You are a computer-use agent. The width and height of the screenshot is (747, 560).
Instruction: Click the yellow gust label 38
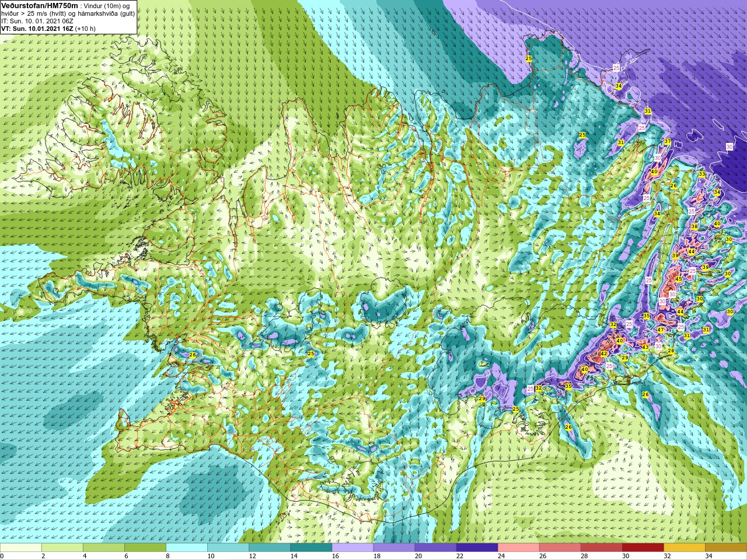coord(694,226)
